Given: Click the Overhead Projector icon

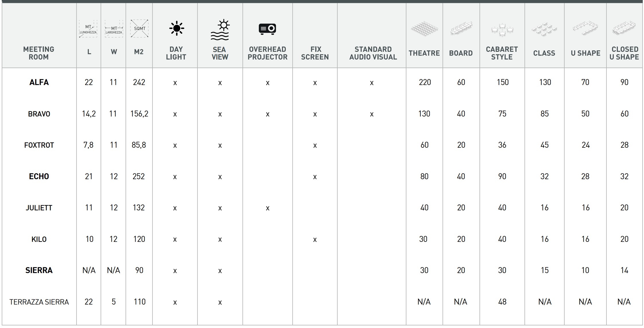Looking at the screenshot, I should point(267,29).
